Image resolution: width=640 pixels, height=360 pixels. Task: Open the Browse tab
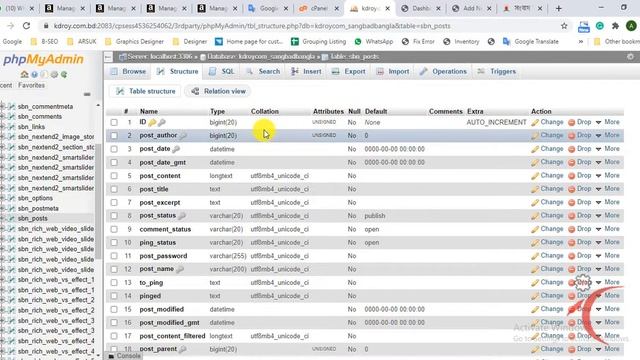tap(128, 71)
